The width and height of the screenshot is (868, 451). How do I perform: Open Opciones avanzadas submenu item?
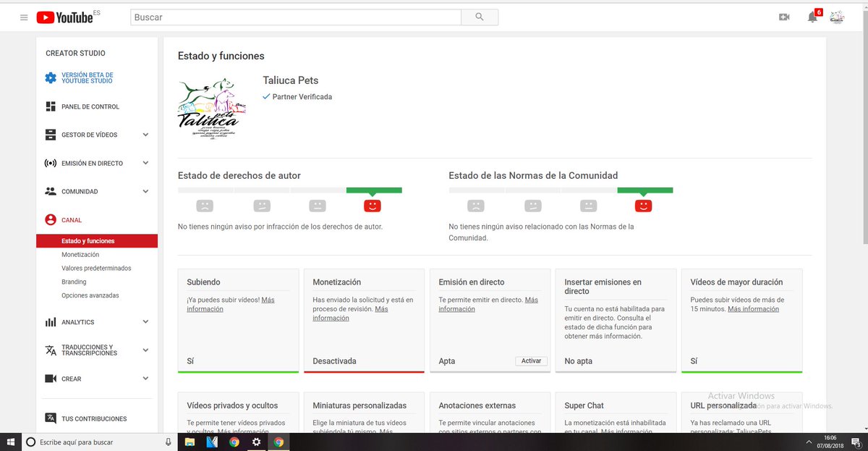(x=90, y=295)
